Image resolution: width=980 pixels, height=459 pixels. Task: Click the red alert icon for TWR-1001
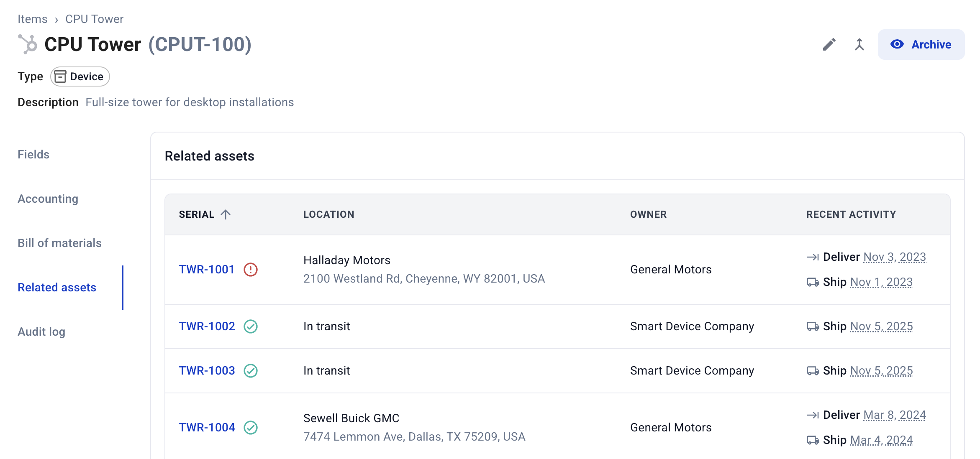point(251,270)
